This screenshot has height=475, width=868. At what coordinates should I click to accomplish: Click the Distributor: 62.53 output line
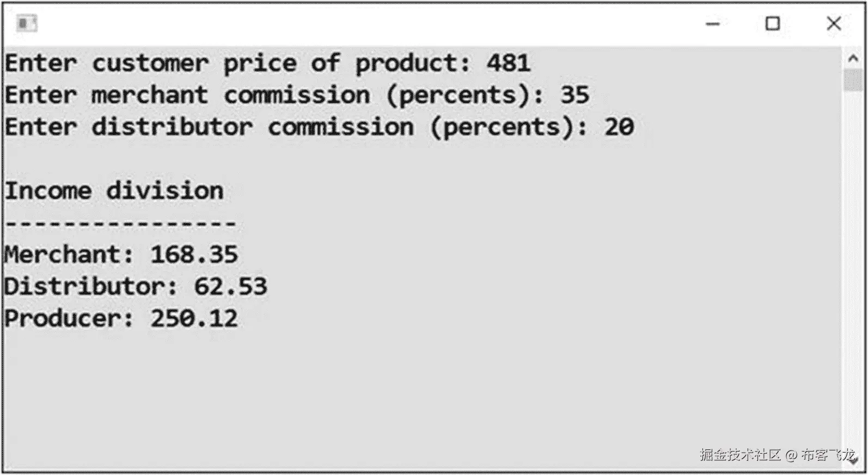click(136, 287)
